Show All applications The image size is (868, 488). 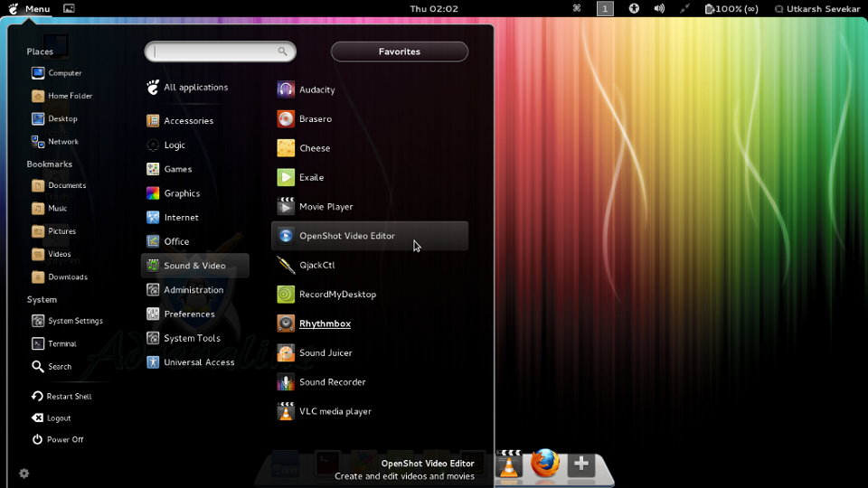pos(194,88)
